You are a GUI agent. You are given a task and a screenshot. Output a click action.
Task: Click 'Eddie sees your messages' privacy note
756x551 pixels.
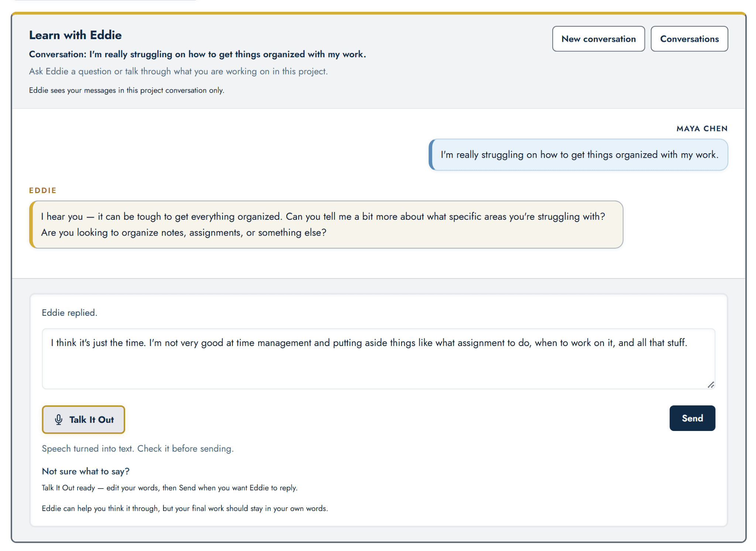pos(127,90)
